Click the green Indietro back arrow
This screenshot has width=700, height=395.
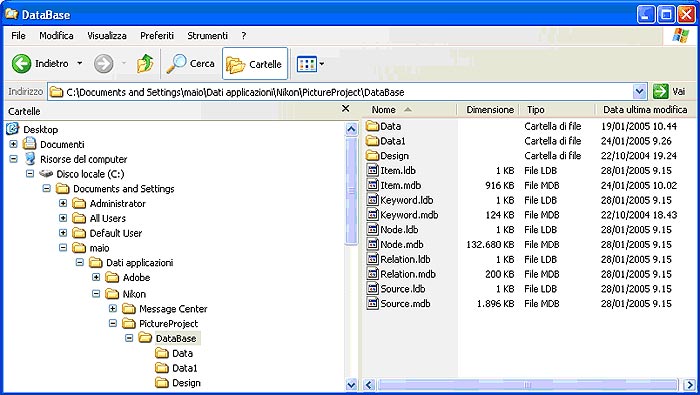click(21, 64)
